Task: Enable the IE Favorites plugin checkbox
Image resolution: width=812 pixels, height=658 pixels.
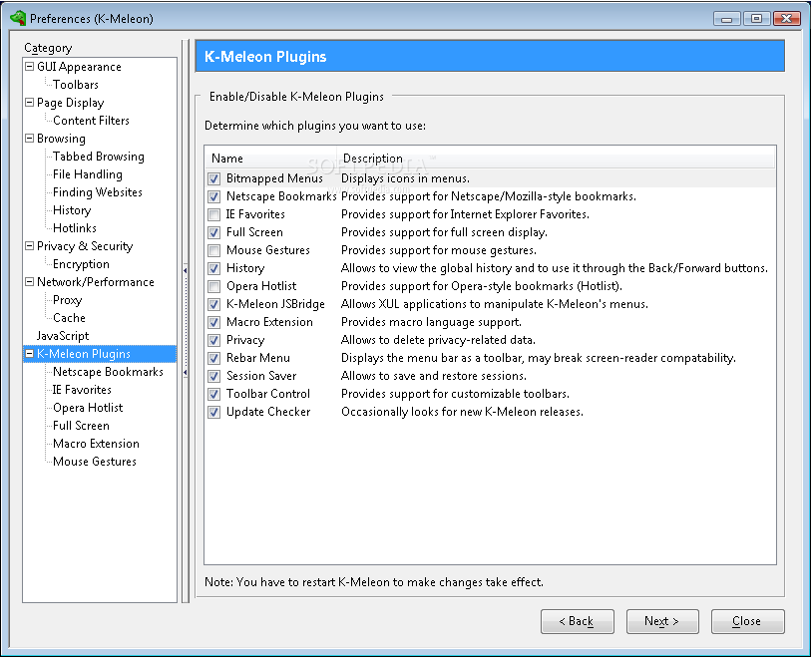Action: click(x=213, y=214)
